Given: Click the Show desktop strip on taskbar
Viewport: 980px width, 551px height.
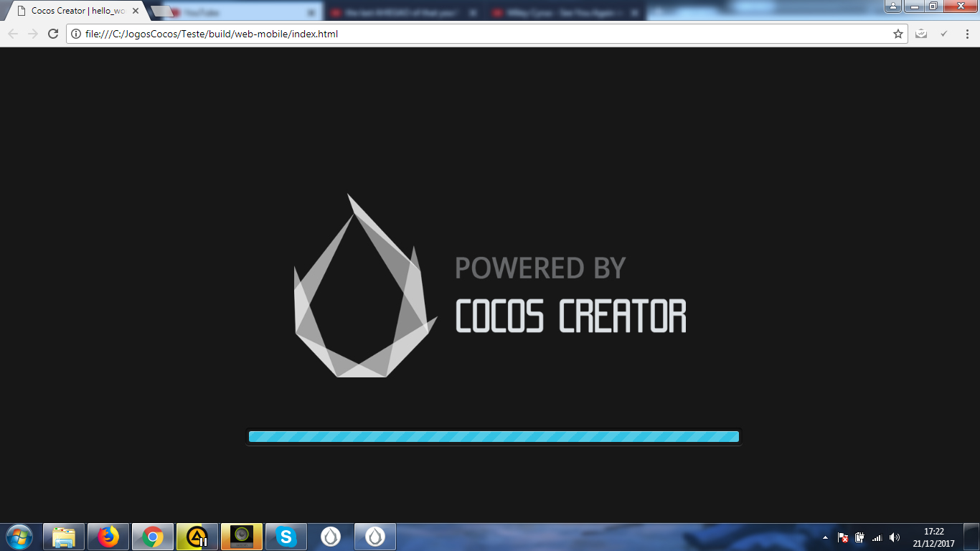Looking at the screenshot, I should click(972, 537).
